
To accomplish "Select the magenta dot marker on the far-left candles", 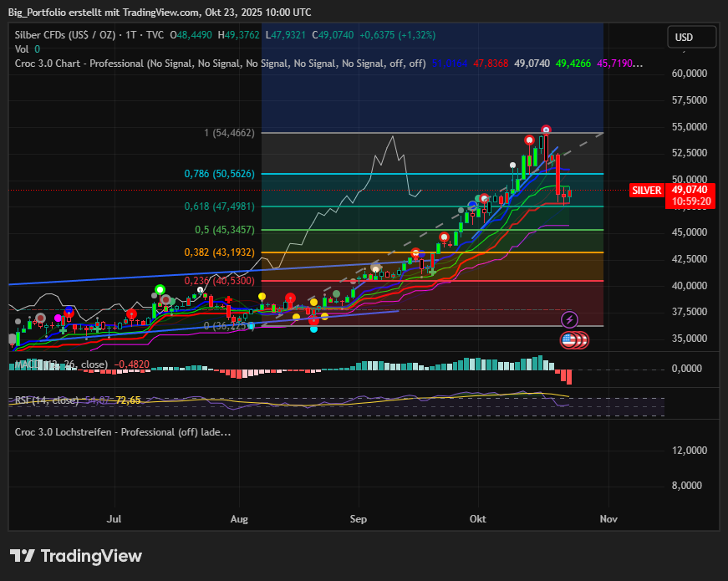I will click(59, 319).
